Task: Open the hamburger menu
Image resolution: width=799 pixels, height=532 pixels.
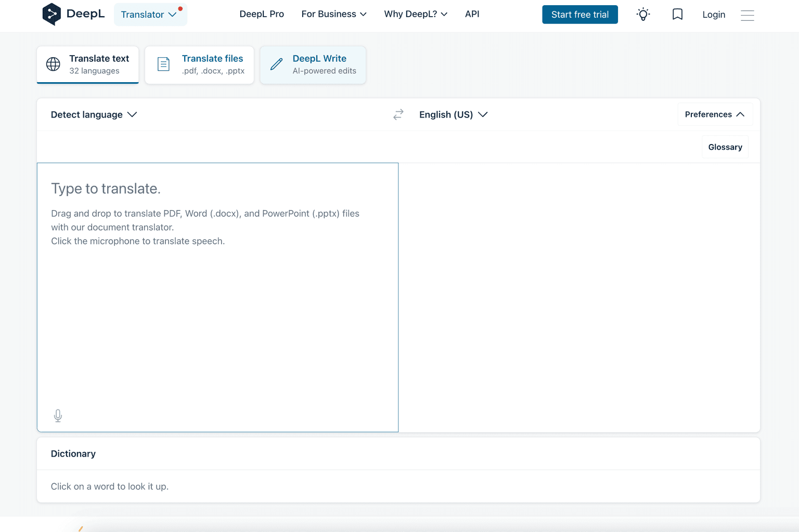Action: click(748, 15)
